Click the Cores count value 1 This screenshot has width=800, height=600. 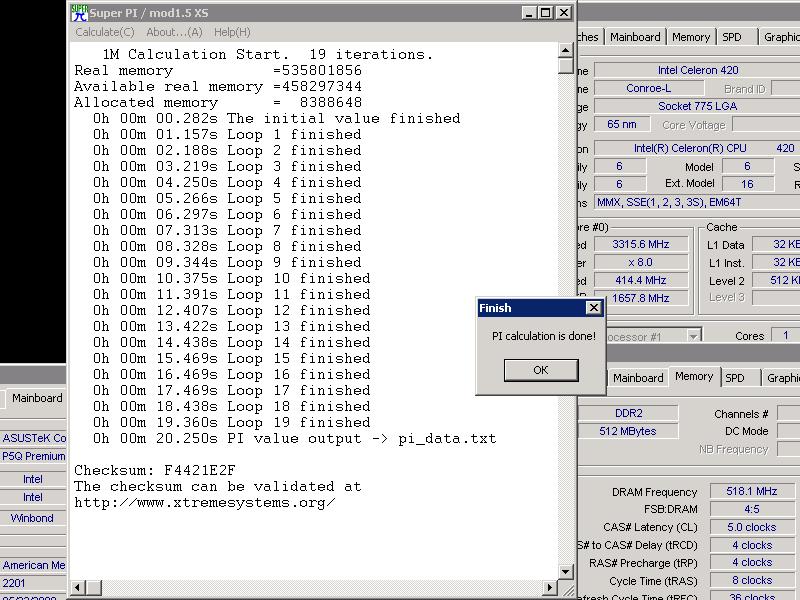pos(786,335)
